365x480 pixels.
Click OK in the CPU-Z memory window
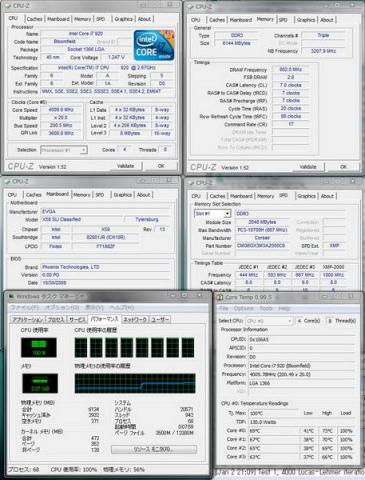coord(343,167)
